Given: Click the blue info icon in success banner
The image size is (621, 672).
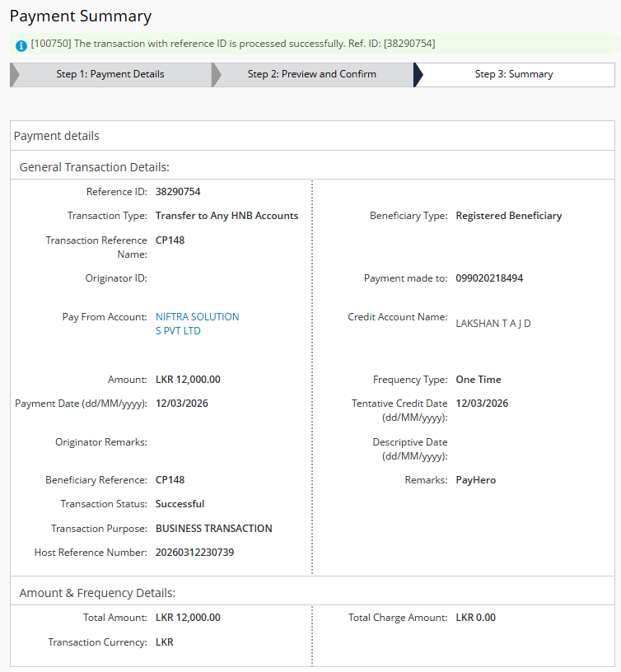Looking at the screenshot, I should click(x=21, y=44).
